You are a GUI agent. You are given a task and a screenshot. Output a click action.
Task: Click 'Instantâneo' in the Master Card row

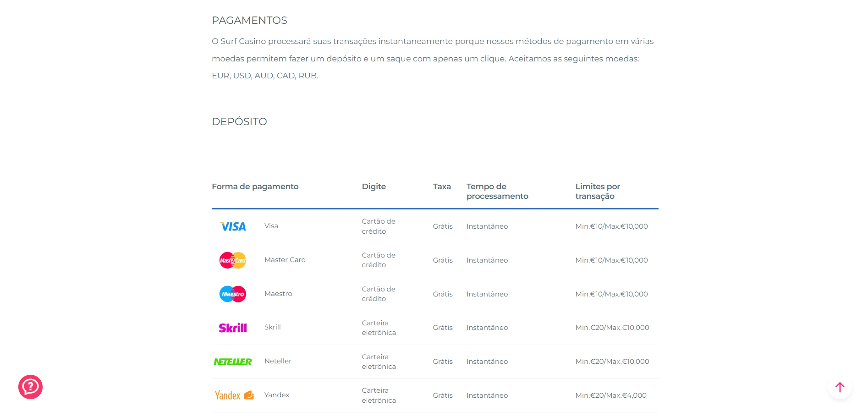pyautogui.click(x=487, y=260)
